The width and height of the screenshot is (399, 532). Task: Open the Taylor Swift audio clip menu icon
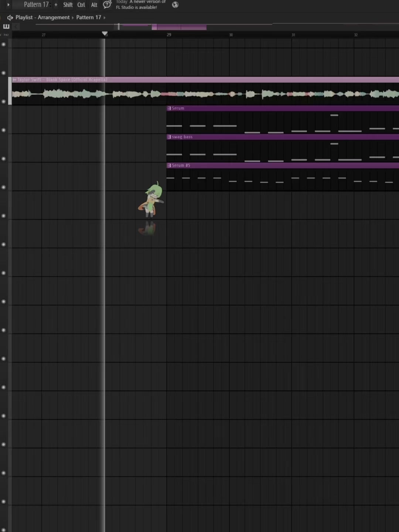(x=15, y=80)
